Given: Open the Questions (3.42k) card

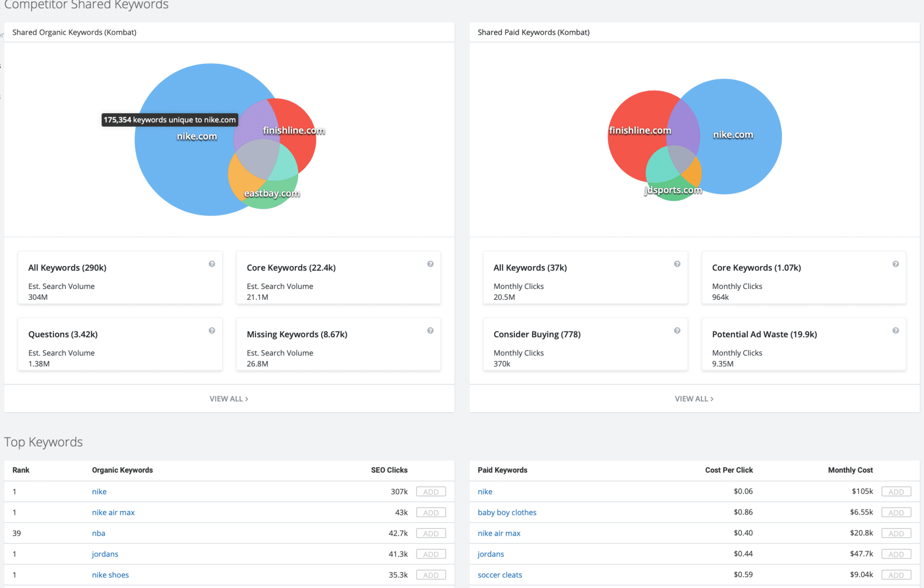Looking at the screenshot, I should [120, 345].
